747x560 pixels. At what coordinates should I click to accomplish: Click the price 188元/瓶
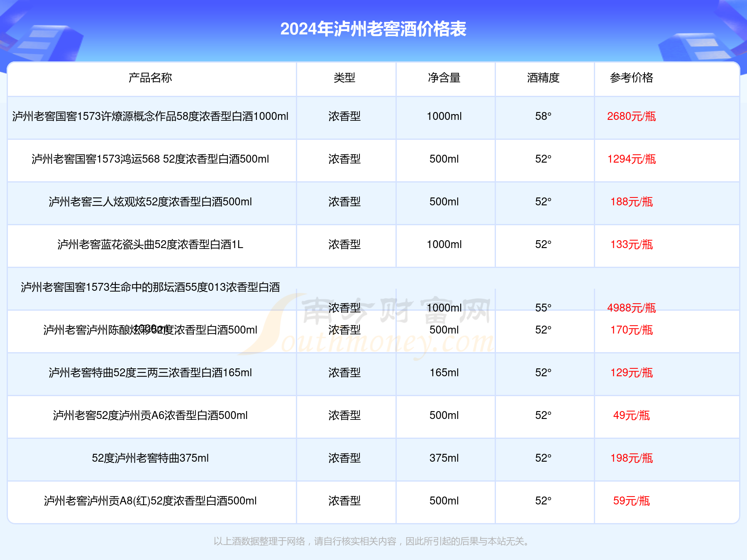(632, 202)
